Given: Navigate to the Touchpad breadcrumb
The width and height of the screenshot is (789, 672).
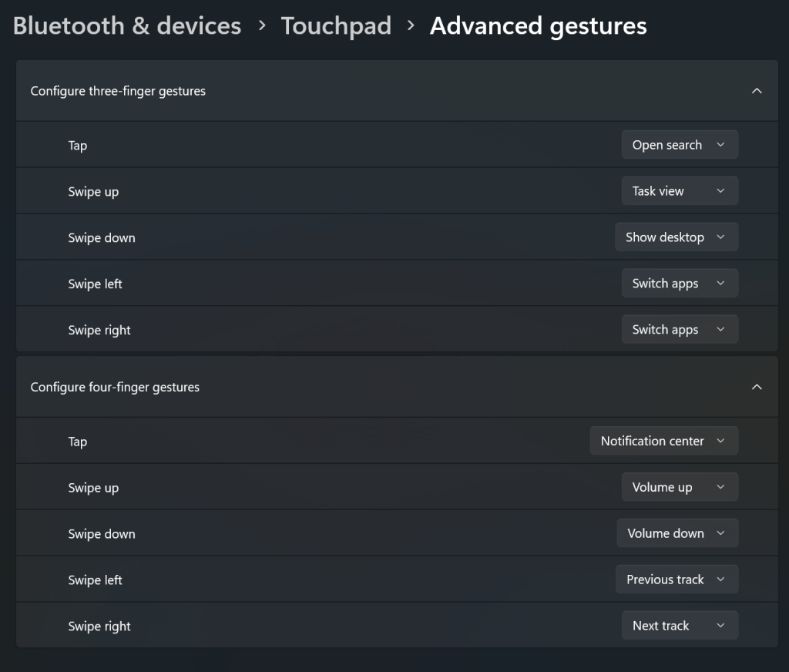Looking at the screenshot, I should point(336,26).
